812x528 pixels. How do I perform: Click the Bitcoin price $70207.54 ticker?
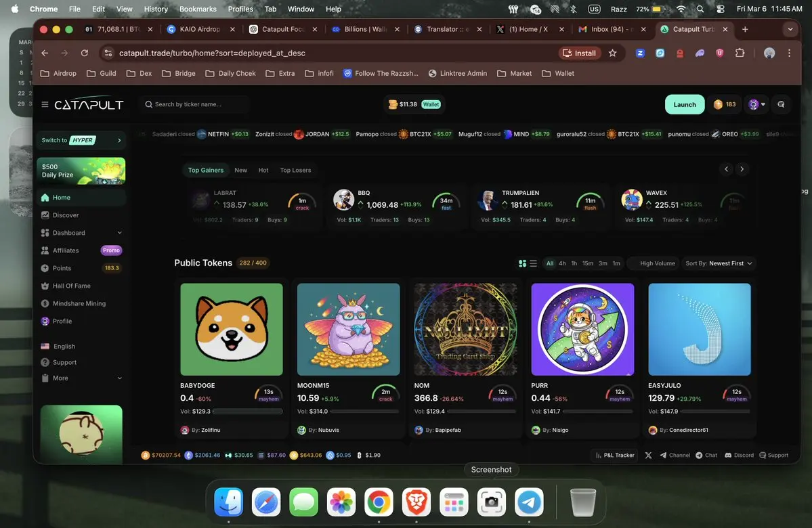click(161, 456)
